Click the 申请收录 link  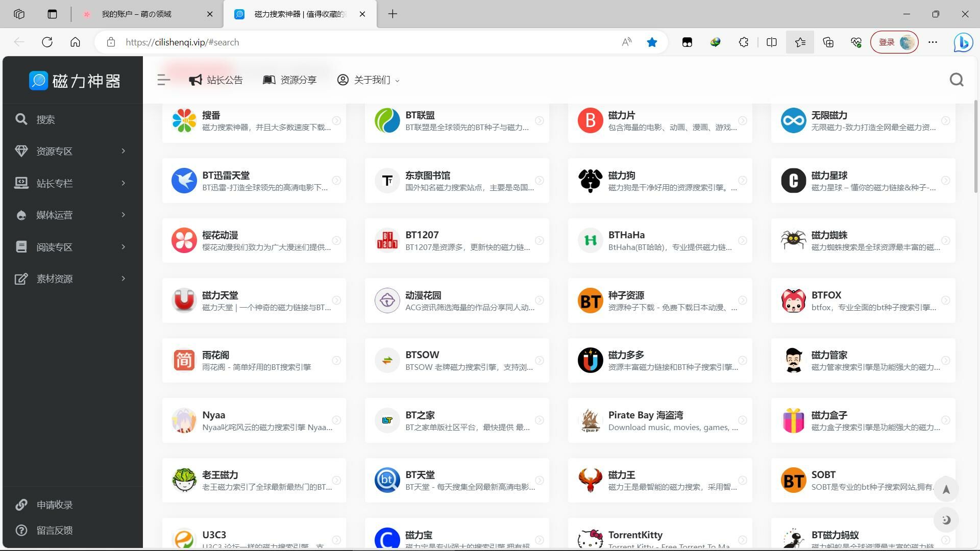click(55, 505)
